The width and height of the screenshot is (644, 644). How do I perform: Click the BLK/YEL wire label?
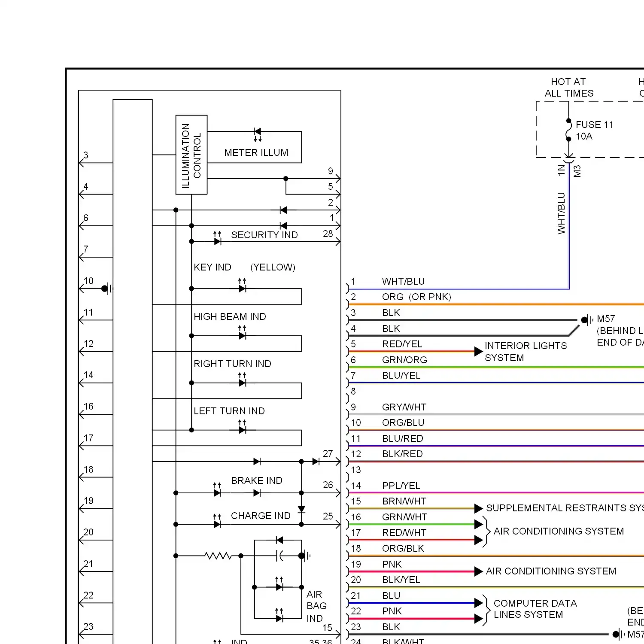401,580
